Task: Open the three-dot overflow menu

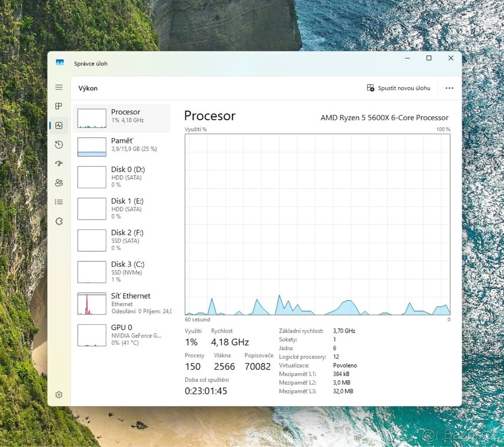Action: pyautogui.click(x=449, y=88)
